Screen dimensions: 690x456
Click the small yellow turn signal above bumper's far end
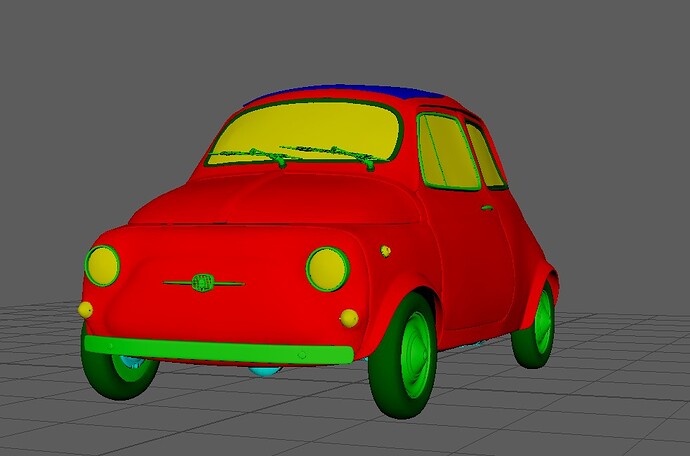86,309
